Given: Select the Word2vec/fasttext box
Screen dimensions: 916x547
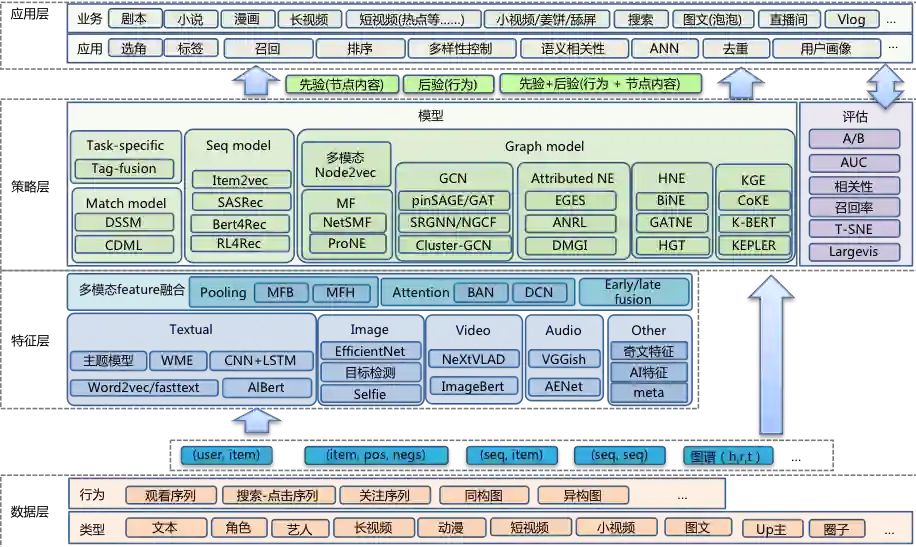Looking at the screenshot, I should (x=144, y=387).
